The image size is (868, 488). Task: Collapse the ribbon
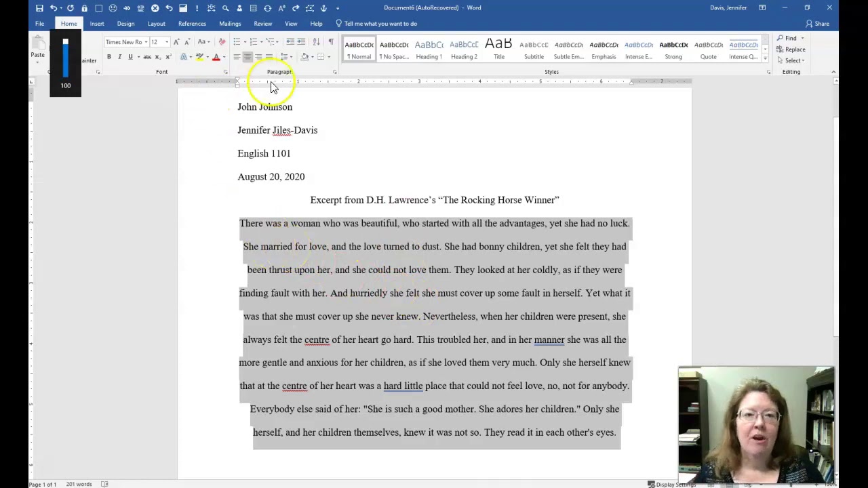click(x=833, y=72)
